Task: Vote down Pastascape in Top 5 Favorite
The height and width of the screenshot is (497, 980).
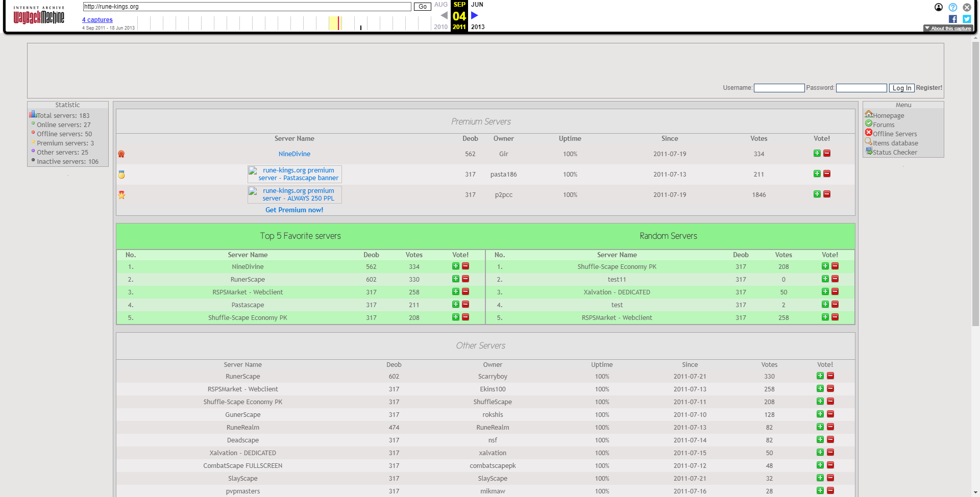Action: pos(465,304)
